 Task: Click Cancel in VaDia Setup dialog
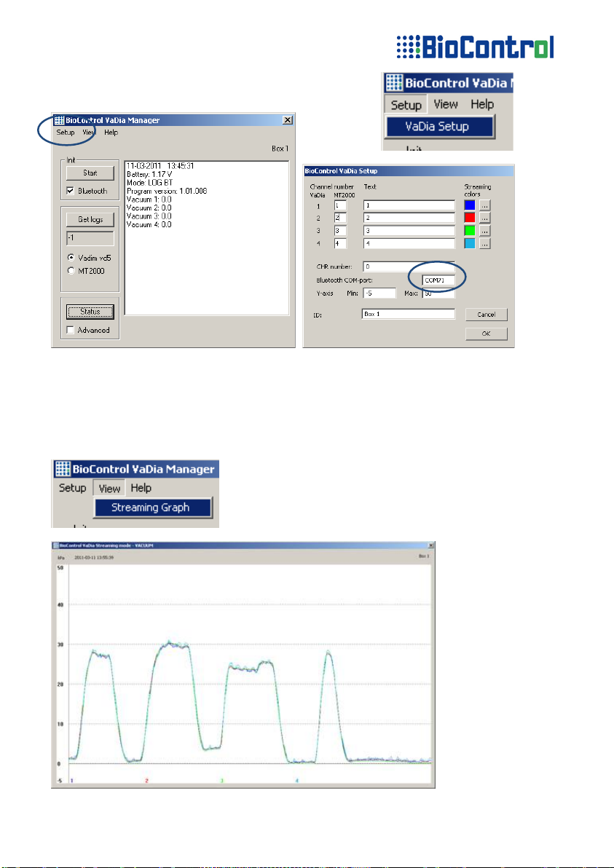[x=486, y=315]
